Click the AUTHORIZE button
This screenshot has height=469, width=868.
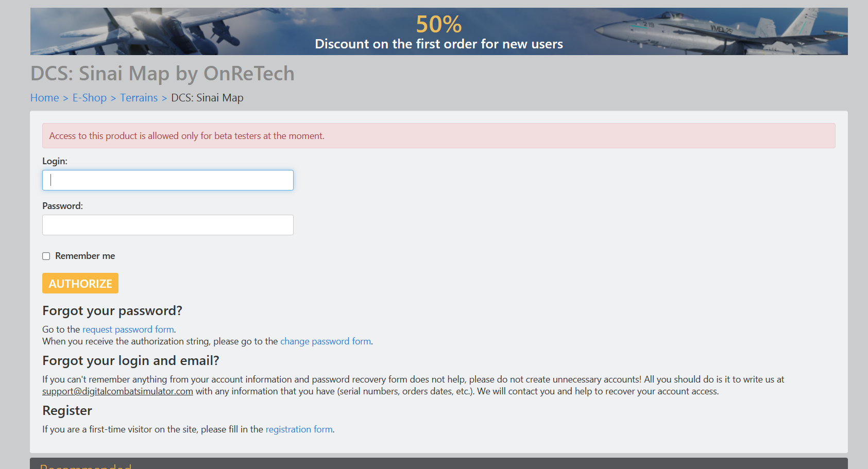coord(80,283)
